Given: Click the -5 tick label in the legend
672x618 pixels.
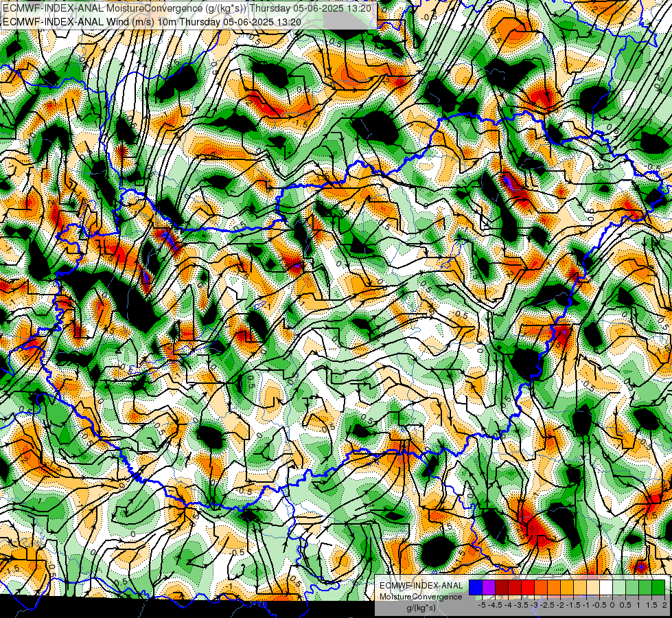Looking at the screenshot, I should tap(482, 605).
